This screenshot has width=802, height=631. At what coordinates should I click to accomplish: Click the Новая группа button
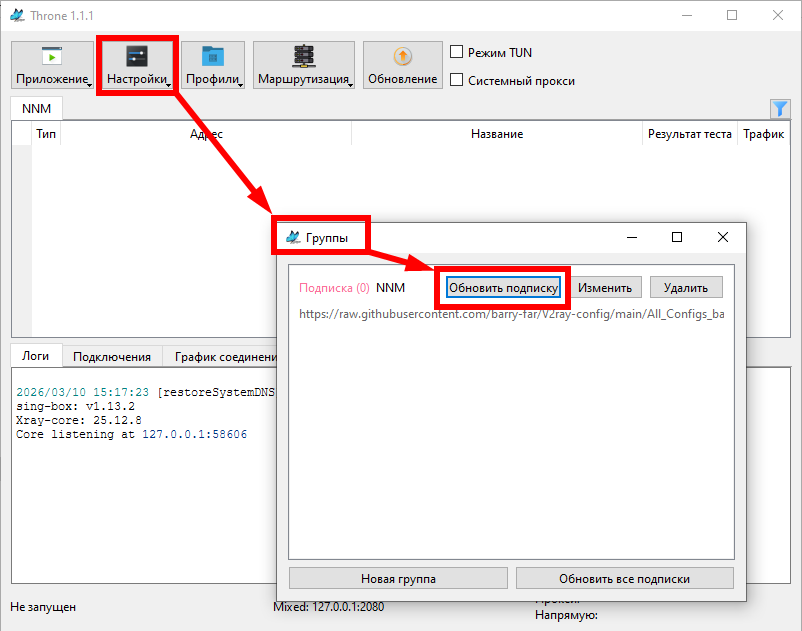(398, 578)
